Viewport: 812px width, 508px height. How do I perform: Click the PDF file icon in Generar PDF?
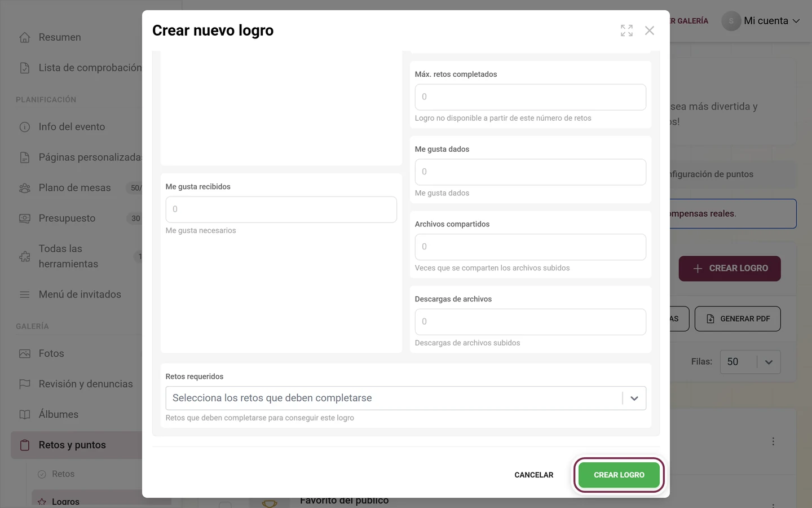click(x=710, y=319)
